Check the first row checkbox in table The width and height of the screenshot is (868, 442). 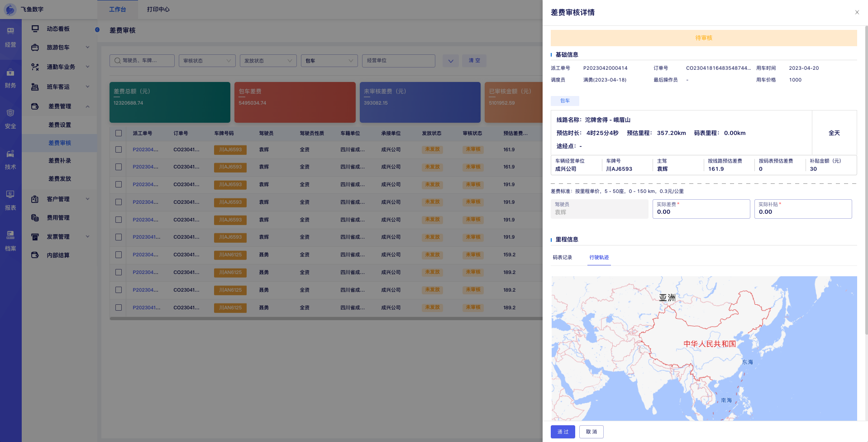119,149
